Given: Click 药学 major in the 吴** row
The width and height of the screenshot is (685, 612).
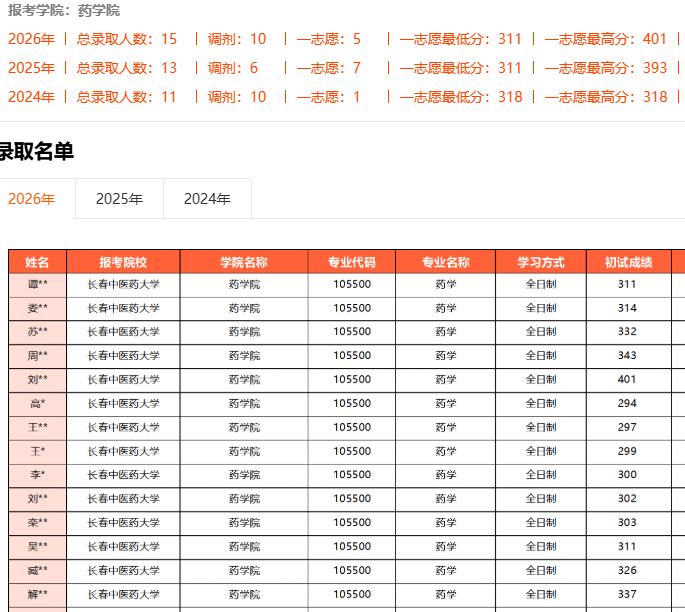Looking at the screenshot, I should 446,546.
